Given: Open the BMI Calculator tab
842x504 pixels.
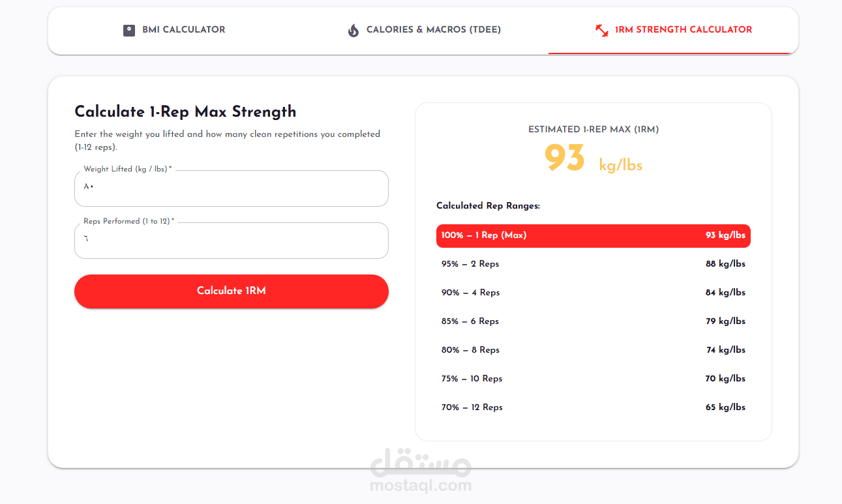Looking at the screenshot, I should 173,31.
